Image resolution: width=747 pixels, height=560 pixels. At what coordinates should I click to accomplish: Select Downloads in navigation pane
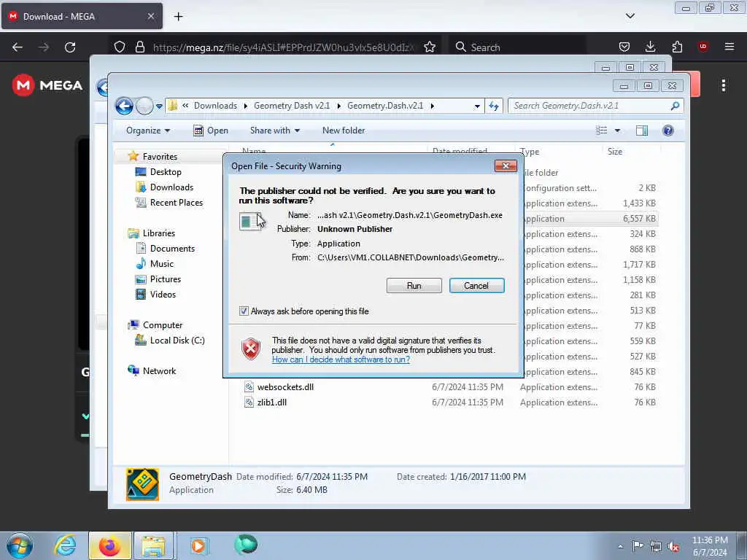[171, 187]
